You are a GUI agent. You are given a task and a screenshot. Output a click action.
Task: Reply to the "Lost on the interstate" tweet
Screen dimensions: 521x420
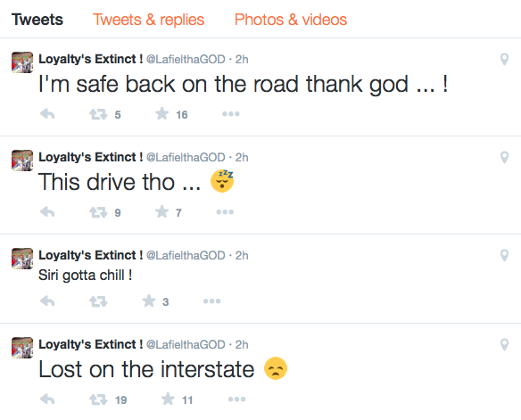(47, 399)
